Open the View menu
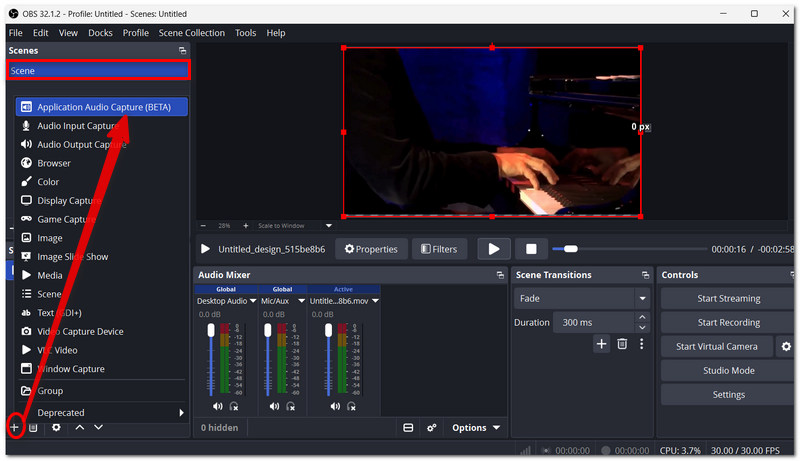The width and height of the screenshot is (800, 461). [x=68, y=33]
